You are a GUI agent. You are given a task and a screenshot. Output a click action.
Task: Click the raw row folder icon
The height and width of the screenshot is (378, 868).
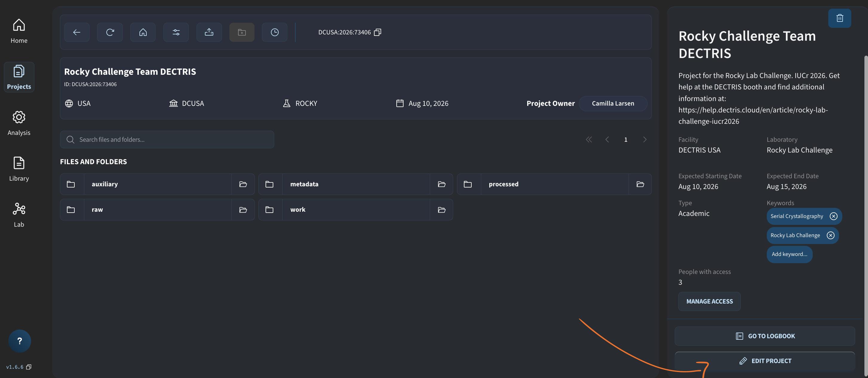[x=71, y=210]
